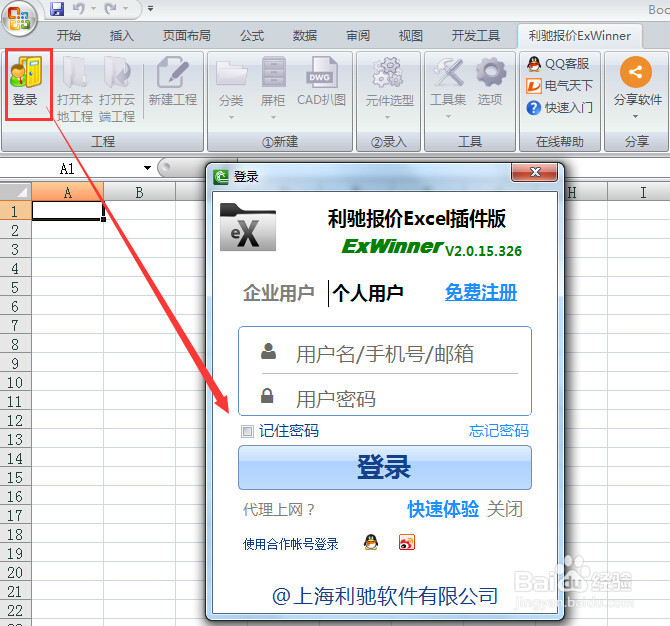The height and width of the screenshot is (626, 670).
Task: Click the 元件选型 gears icon
Action: (x=389, y=73)
